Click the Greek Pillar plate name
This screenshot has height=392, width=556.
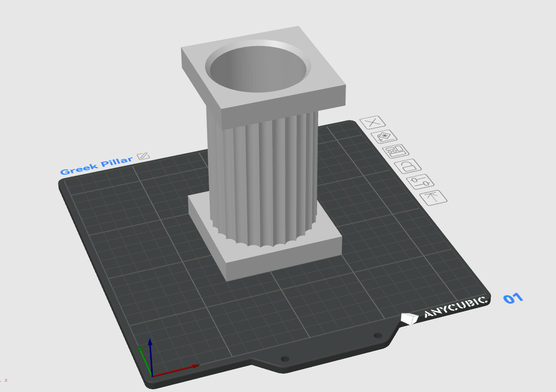coord(97,166)
